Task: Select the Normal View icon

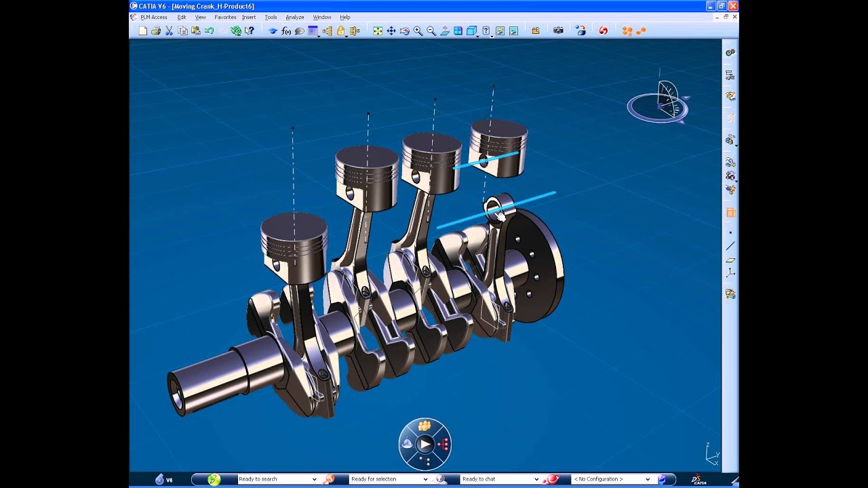Action: [445, 30]
